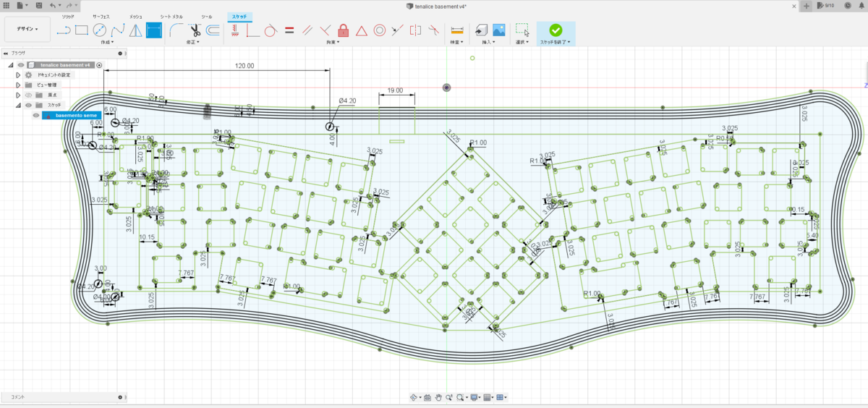Select the Offset tool
The height and width of the screenshot is (408, 868).
213,30
